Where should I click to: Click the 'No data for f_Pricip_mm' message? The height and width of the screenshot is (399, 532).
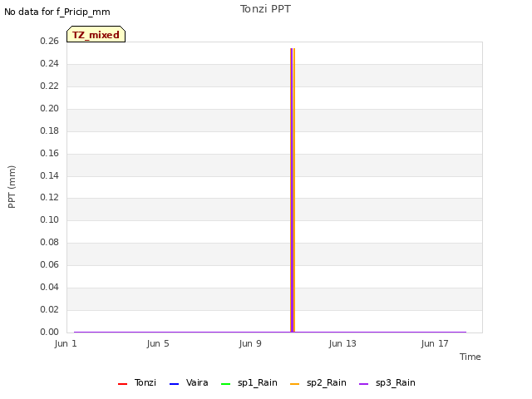57,12
